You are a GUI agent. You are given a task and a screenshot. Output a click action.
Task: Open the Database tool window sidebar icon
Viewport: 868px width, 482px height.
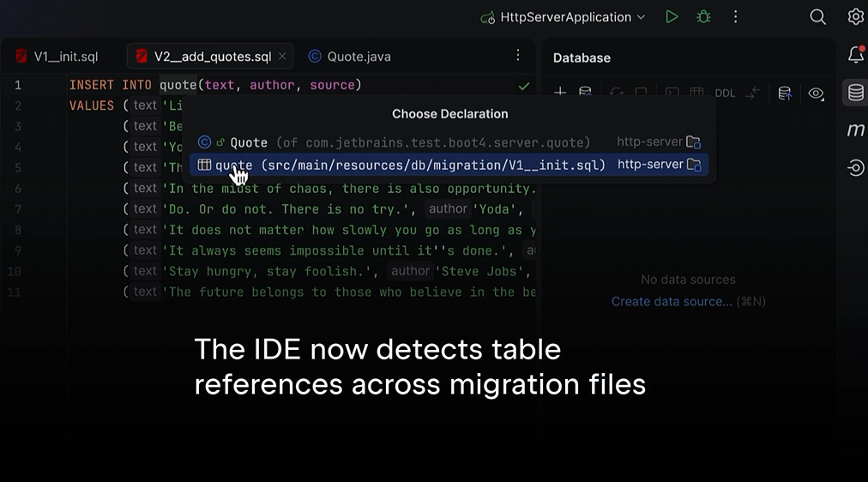pos(856,93)
